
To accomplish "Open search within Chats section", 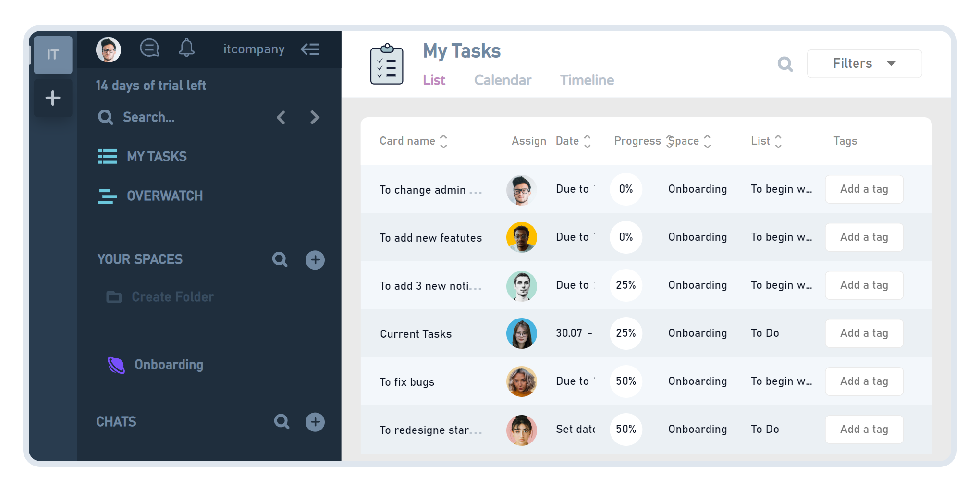I will 282,422.
